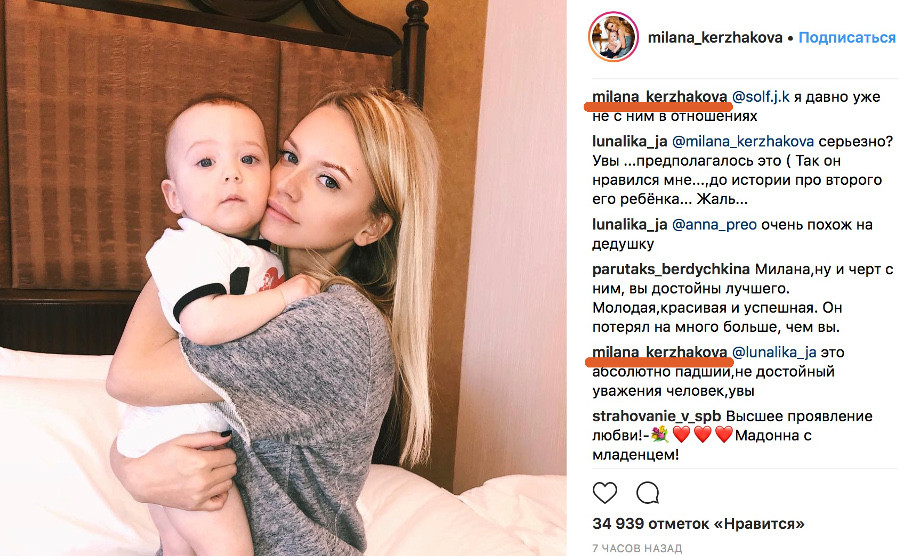
Task: Open milana_kerzhakova username replying to lunalika_ja
Action: (660, 352)
